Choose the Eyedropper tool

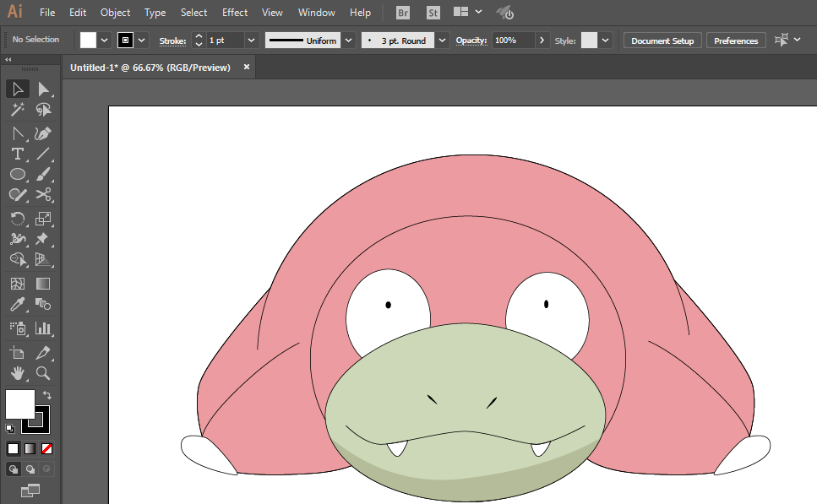pos(17,305)
